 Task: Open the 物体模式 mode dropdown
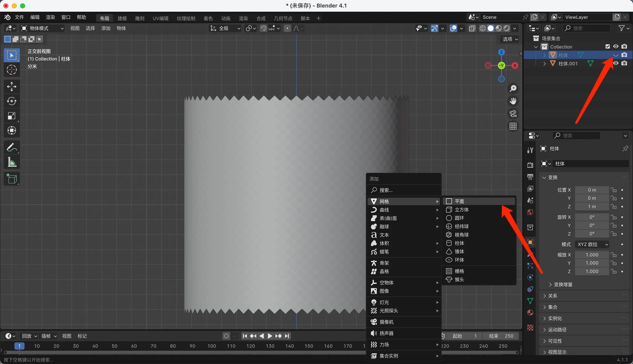coord(42,28)
